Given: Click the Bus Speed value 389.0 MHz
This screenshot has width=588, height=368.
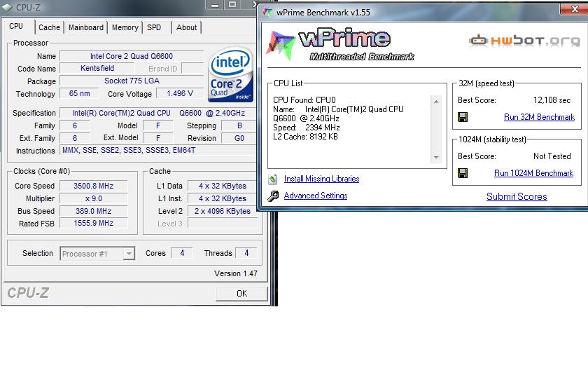Looking at the screenshot, I should click(93, 211).
